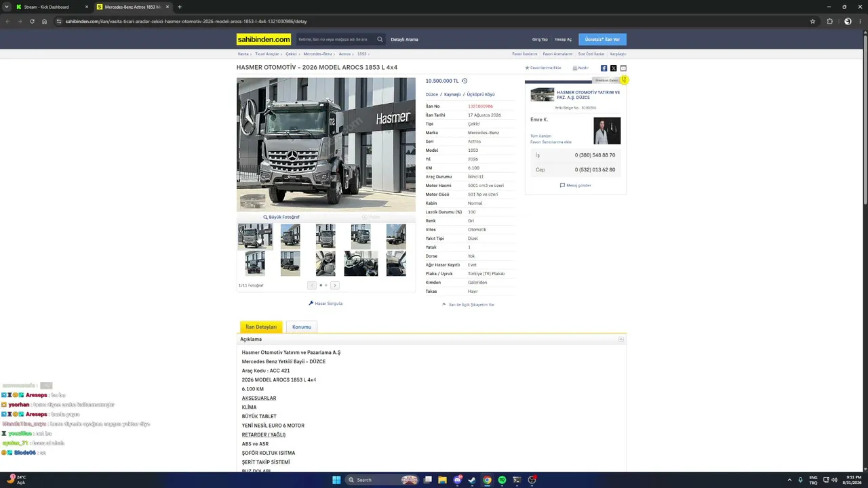Open Karşılaştır menu item
The height and width of the screenshot is (488, 868).
(618, 54)
